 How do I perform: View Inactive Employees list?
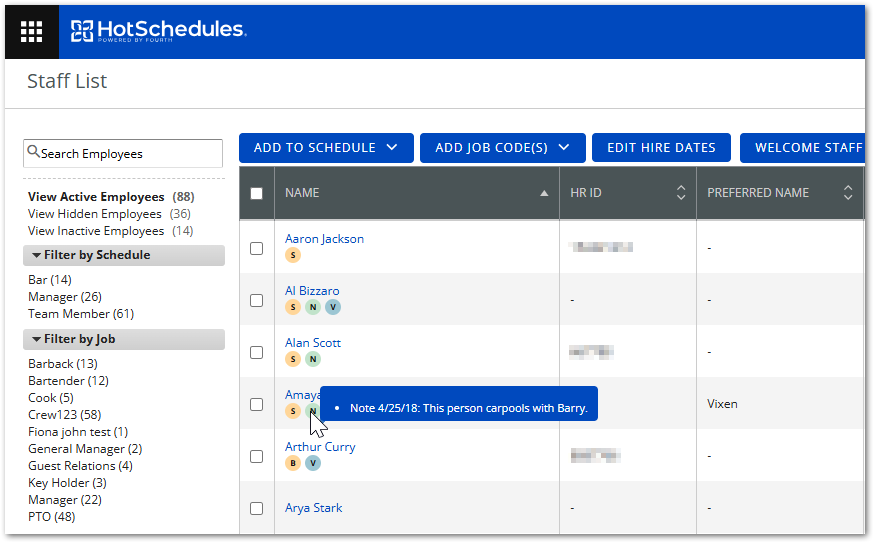tap(110, 231)
